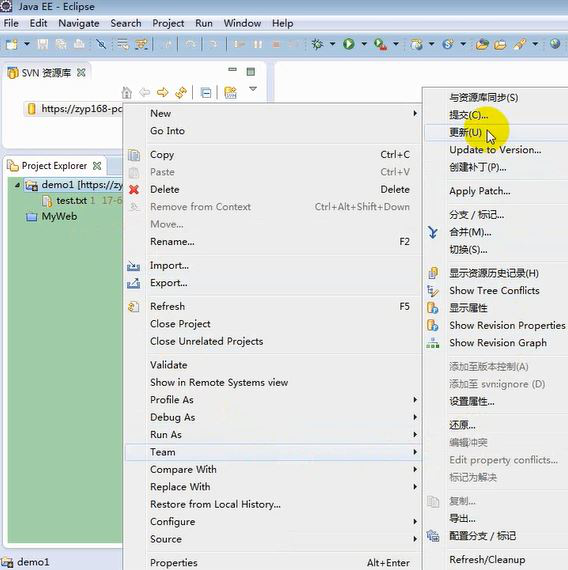Click the Refresh icon in context menu

133,307
